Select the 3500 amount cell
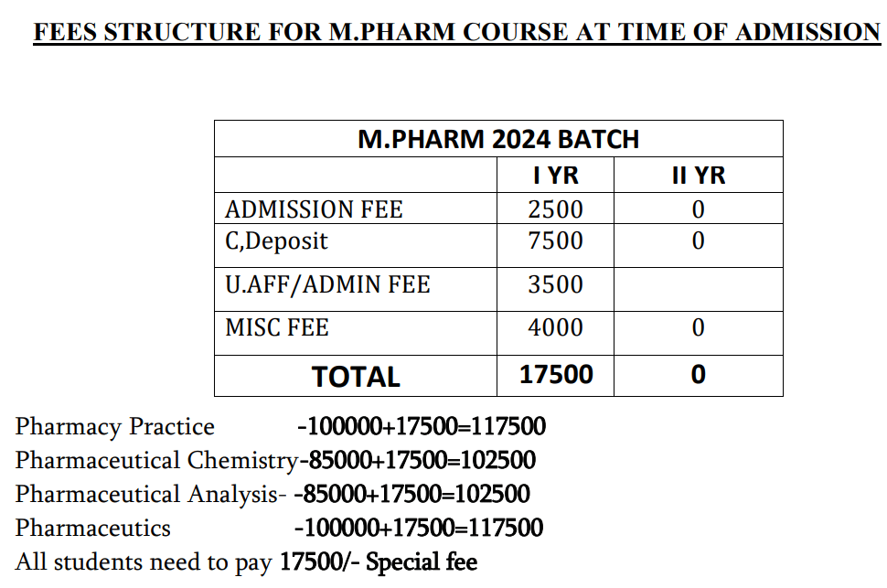Image resolution: width=887 pixels, height=588 pixels. click(555, 285)
